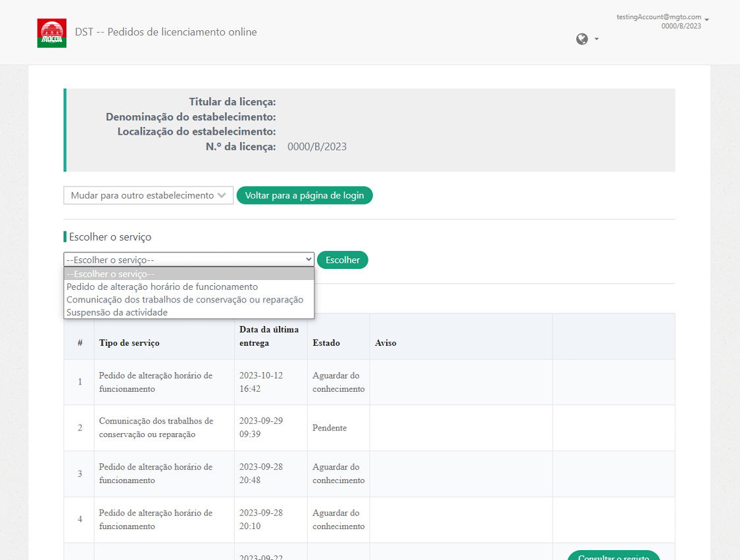The image size is (740, 560).
Task: Select 'Suspensão da actividade' from the list
Action: tap(117, 312)
